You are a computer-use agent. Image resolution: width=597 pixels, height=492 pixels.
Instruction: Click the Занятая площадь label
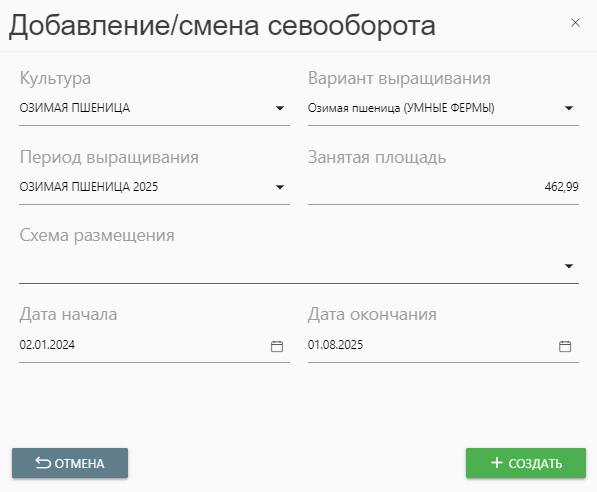coord(377,157)
